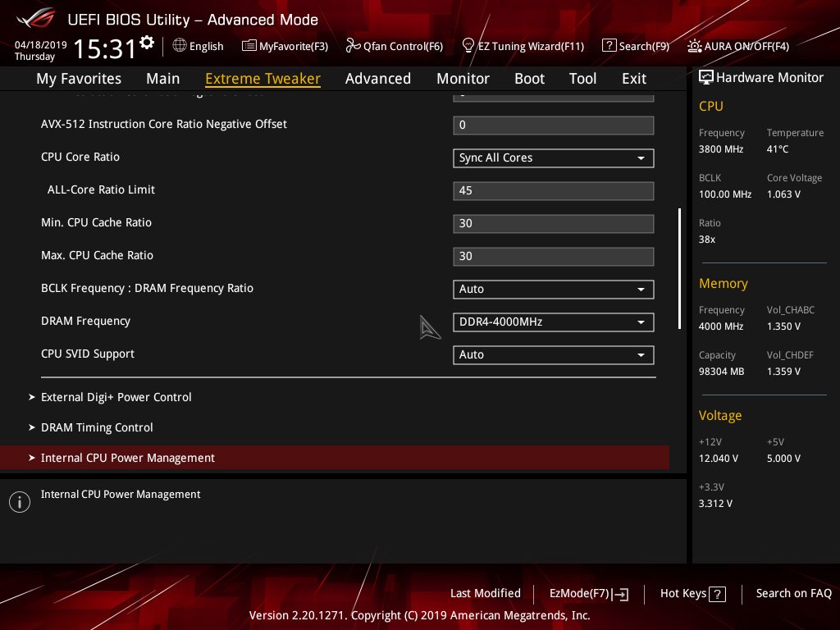Click CPU Frequency value 3800 MHz
Screen dimensions: 840x630
click(x=721, y=149)
